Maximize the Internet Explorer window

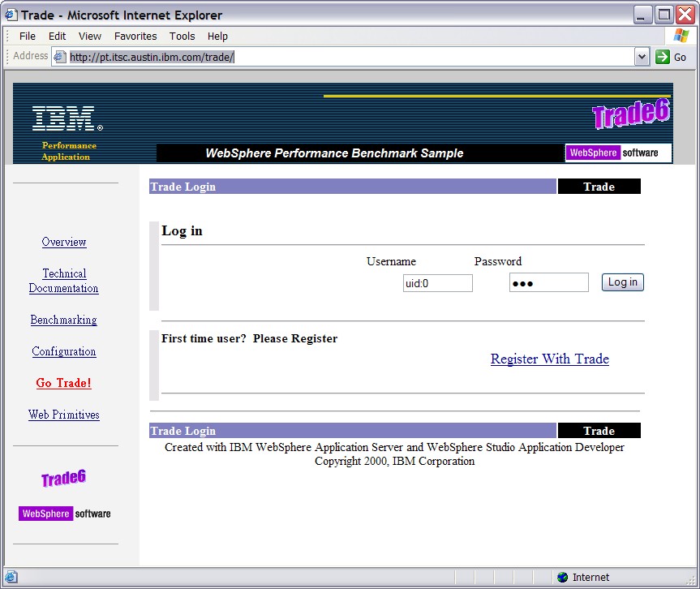tap(663, 15)
